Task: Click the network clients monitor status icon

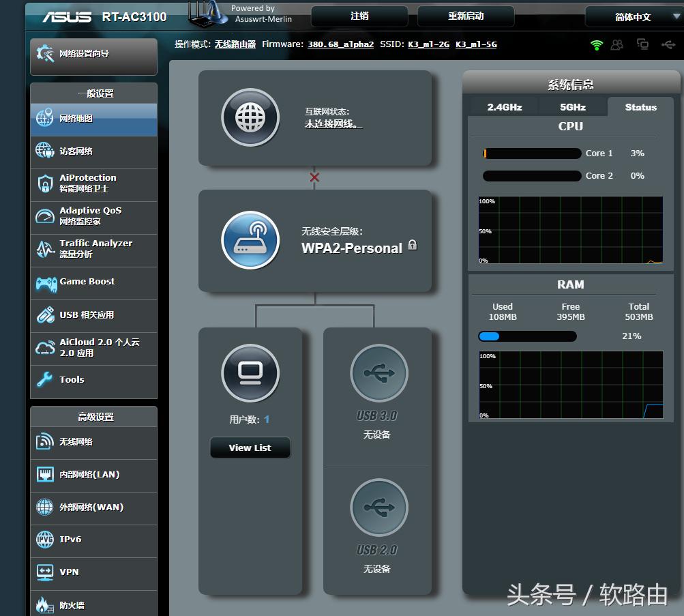Action: pos(642,45)
